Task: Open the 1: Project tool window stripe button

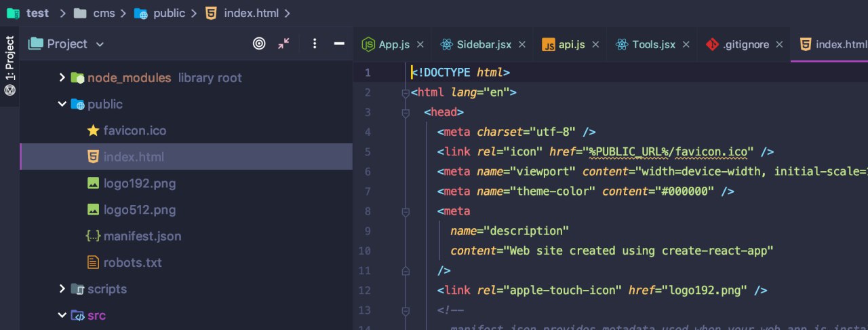Action: click(x=10, y=67)
